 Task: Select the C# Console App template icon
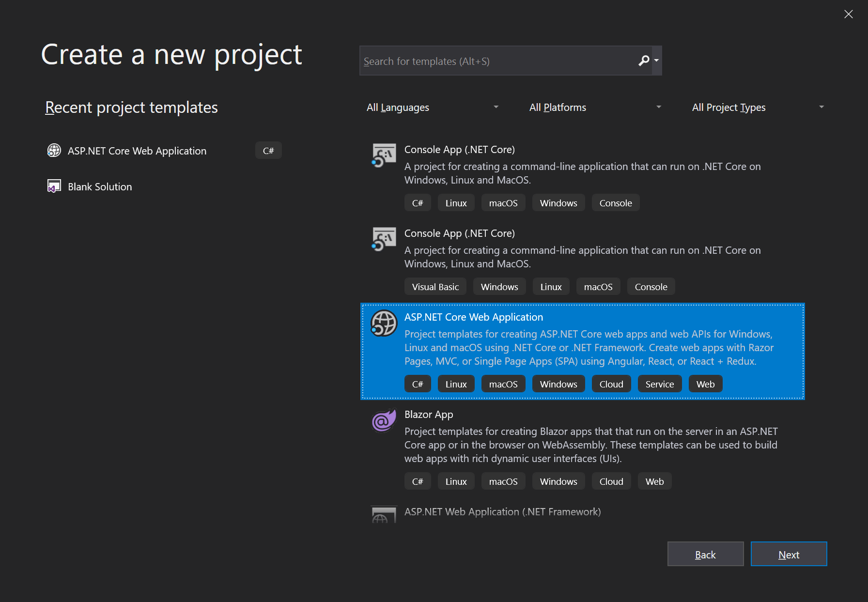[384, 155]
